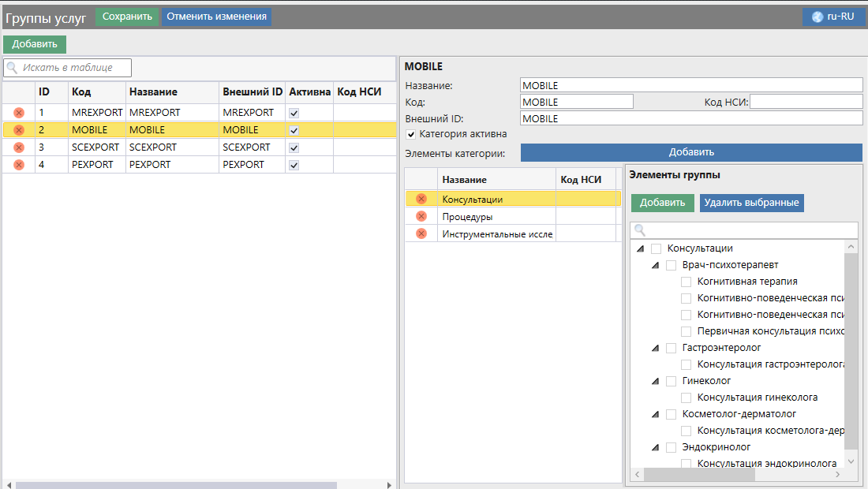The image size is (868, 489).
Task: Delete the MREXPORT row via its red icon
Action: pyautogui.click(x=19, y=113)
